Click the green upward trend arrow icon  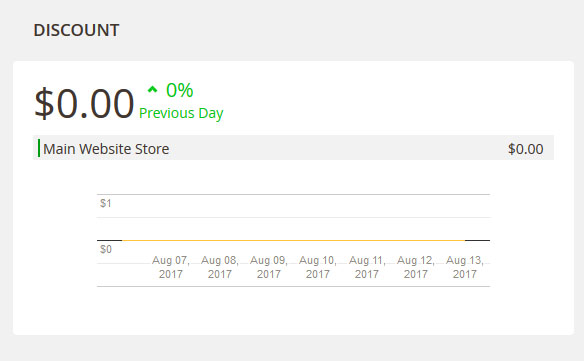(152, 89)
